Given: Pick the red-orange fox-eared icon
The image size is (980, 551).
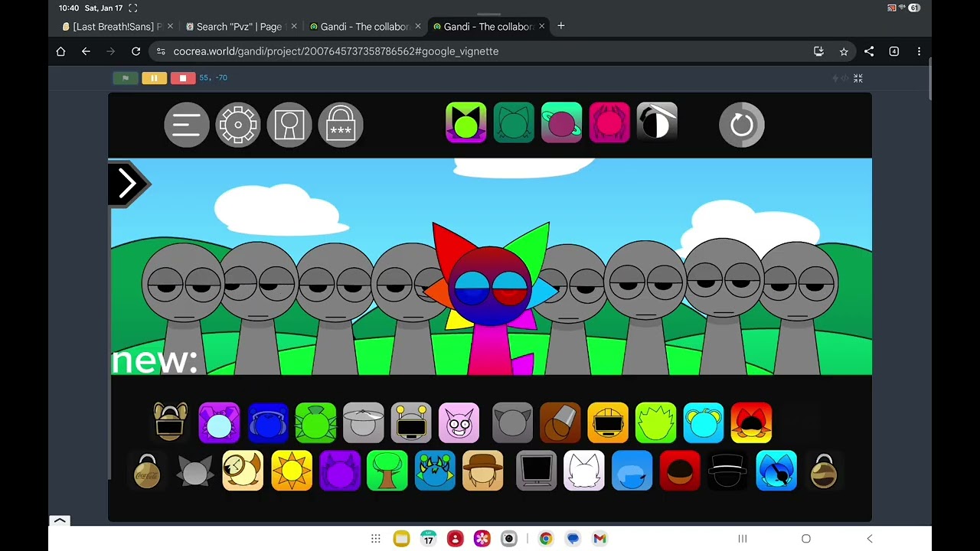Looking at the screenshot, I should 751,422.
